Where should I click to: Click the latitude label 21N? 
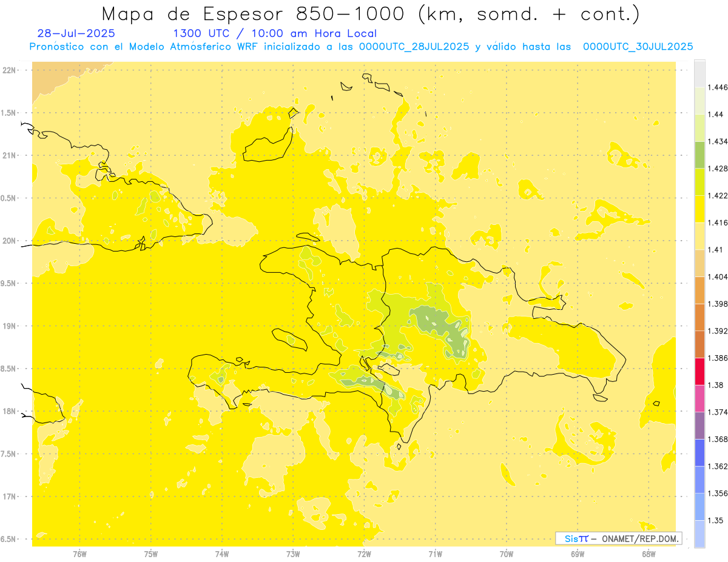point(8,155)
